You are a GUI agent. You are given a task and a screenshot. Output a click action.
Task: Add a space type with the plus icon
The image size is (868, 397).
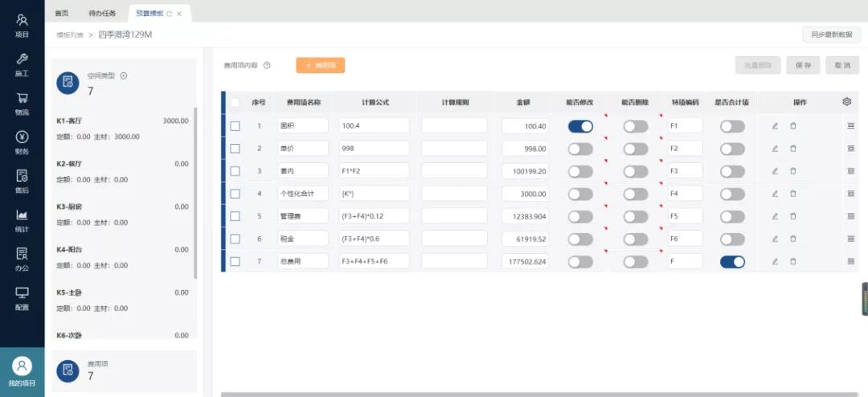(x=124, y=76)
